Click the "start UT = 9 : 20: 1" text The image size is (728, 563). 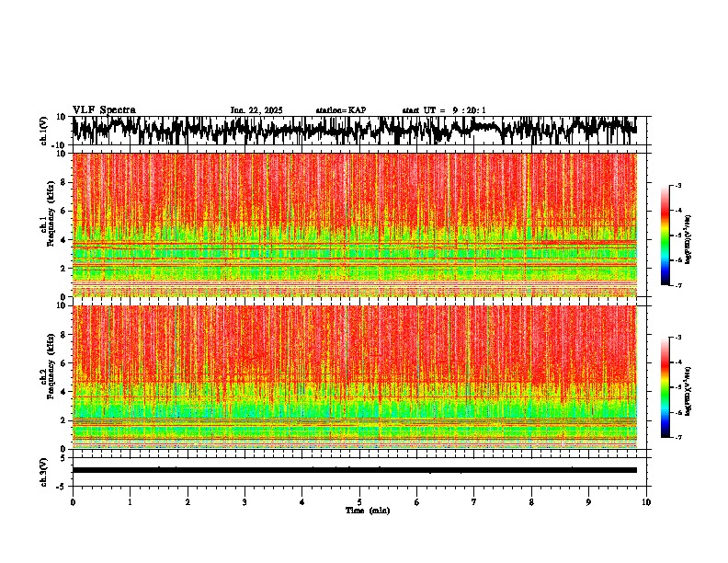tap(444, 110)
